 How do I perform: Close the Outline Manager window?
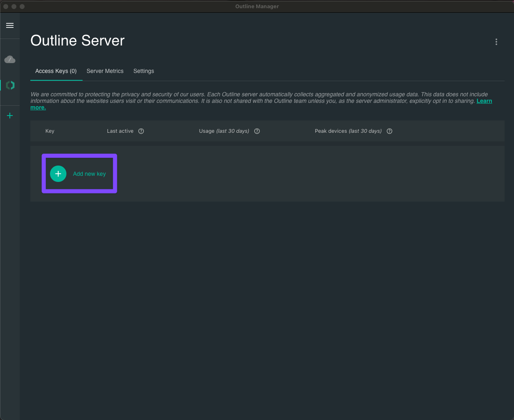tap(6, 7)
